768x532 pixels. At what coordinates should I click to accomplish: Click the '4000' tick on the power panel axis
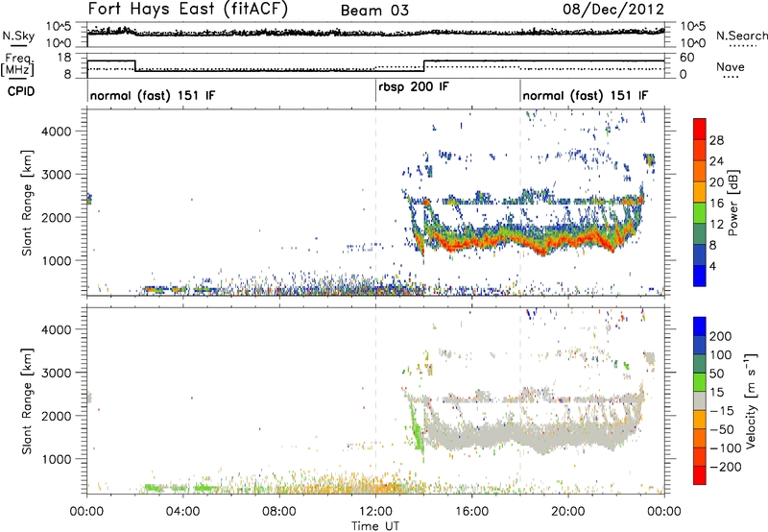[x=57, y=132]
